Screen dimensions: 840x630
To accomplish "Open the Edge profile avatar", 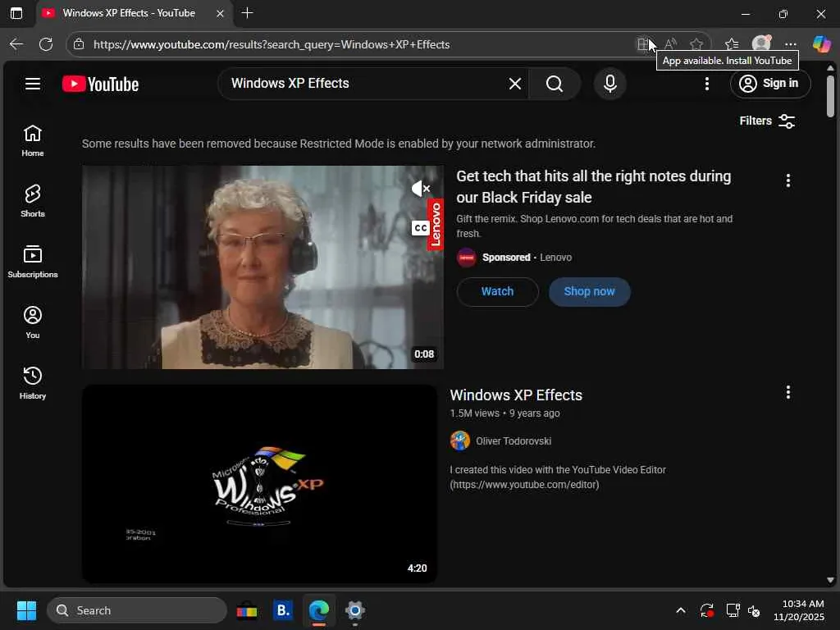I will 761,44.
